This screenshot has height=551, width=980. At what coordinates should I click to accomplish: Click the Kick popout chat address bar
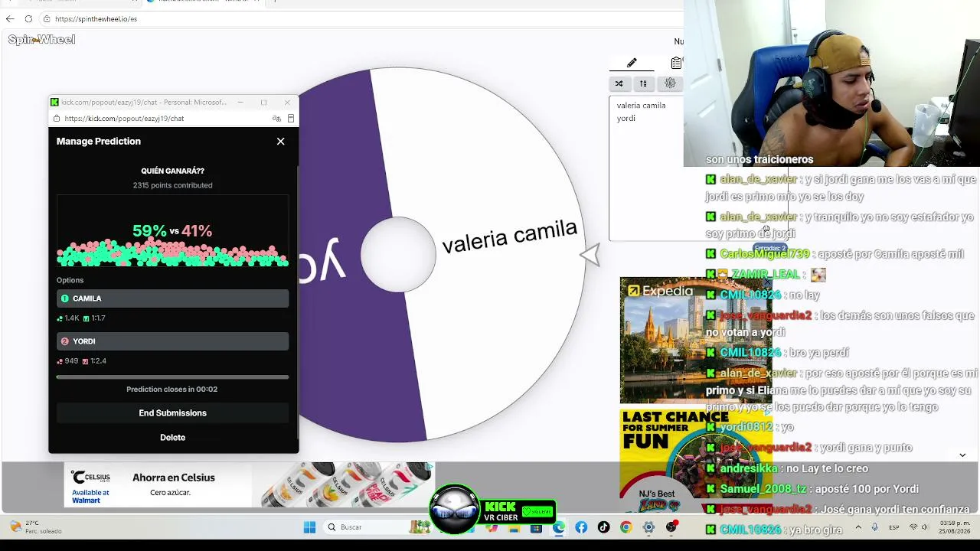pyautogui.click(x=165, y=119)
